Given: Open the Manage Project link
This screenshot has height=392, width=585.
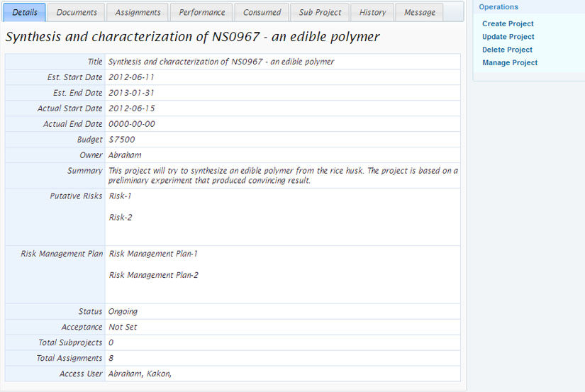Looking at the screenshot, I should [x=510, y=62].
